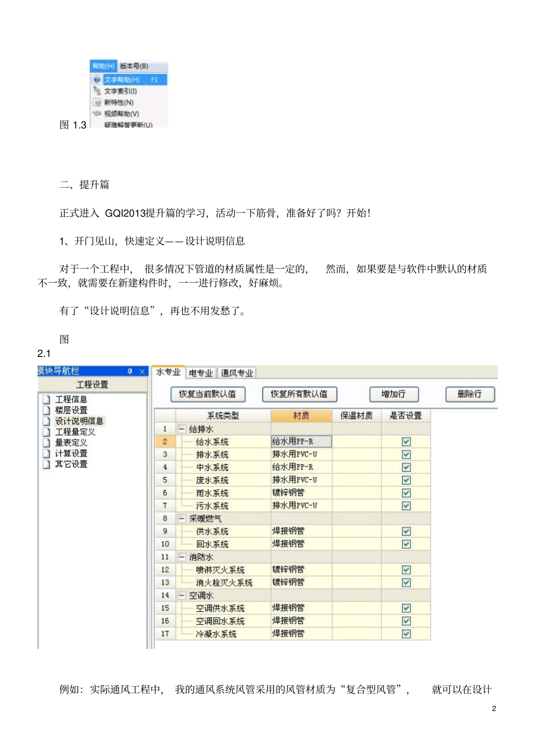The image size is (534, 756).
Task: Select 设计说明信息 in navigation tree
Action: [79, 420]
